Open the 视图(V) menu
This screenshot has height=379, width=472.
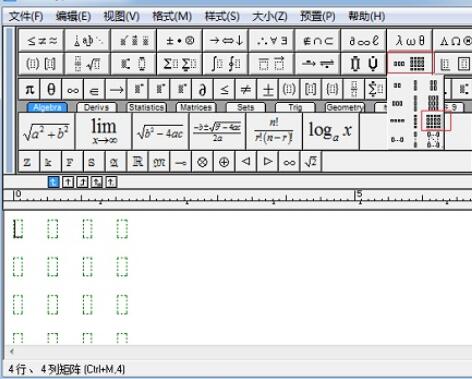(121, 16)
